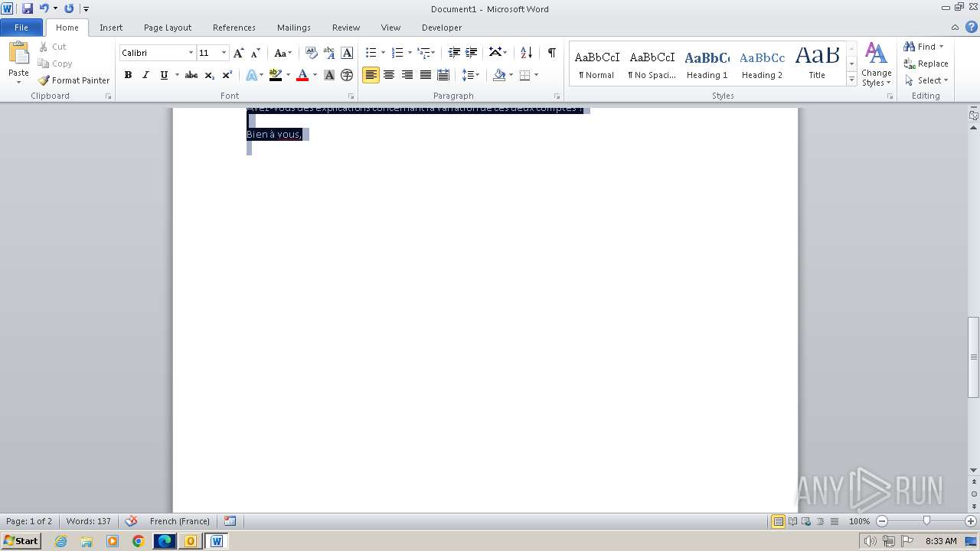Toggle Strikethrough formatting
This screenshot has height=551, width=980.
(x=191, y=75)
